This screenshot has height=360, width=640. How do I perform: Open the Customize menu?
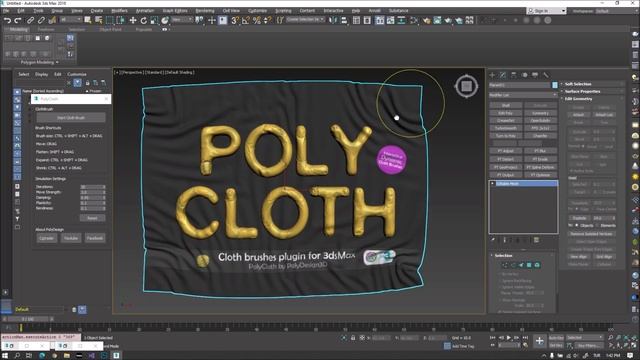258,10
